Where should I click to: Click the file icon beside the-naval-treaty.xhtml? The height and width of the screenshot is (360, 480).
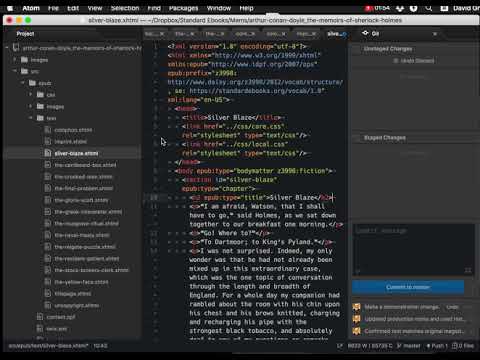pyautogui.click(x=48, y=235)
